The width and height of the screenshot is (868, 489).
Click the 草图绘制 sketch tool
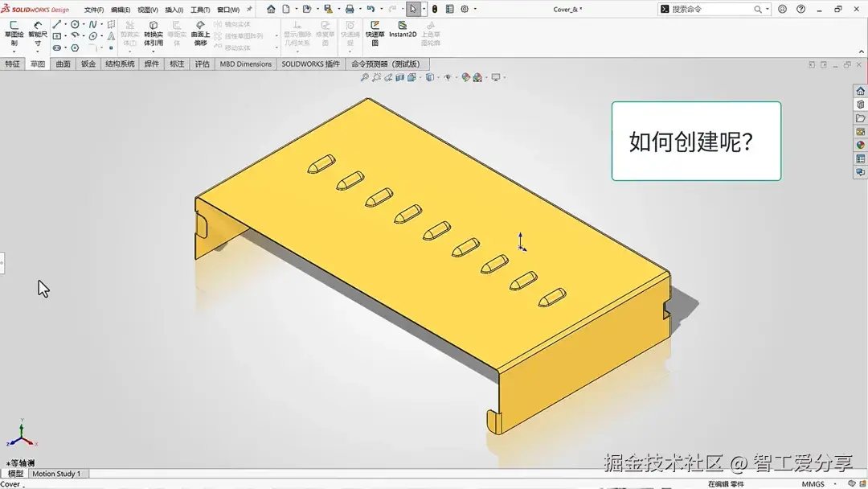(x=14, y=33)
